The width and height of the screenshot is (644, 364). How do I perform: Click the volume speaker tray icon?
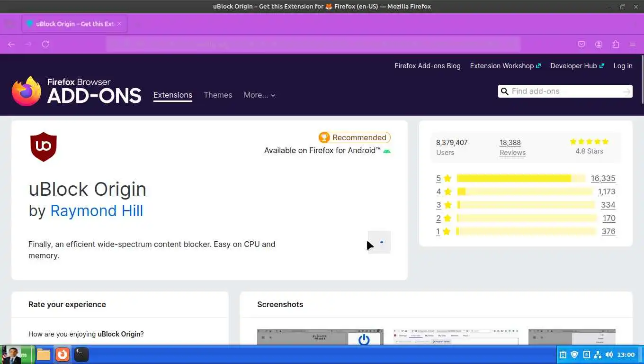click(x=609, y=355)
